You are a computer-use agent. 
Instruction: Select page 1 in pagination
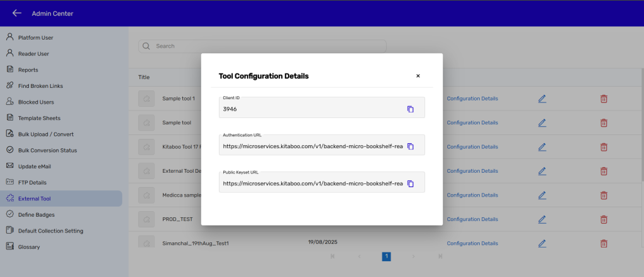[386, 256]
